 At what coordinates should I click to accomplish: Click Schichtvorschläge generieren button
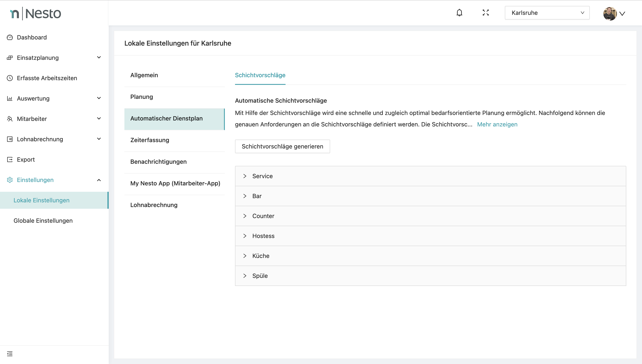tap(282, 146)
